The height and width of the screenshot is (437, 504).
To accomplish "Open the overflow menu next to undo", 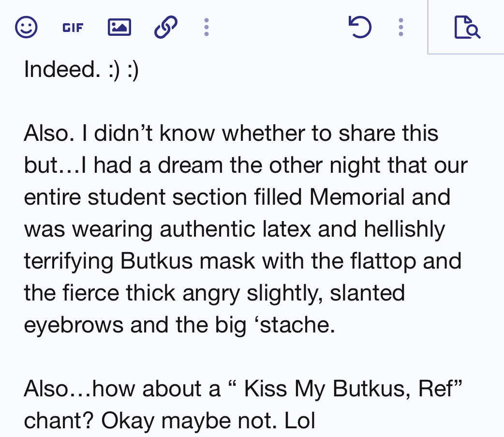I will pyautogui.click(x=400, y=28).
